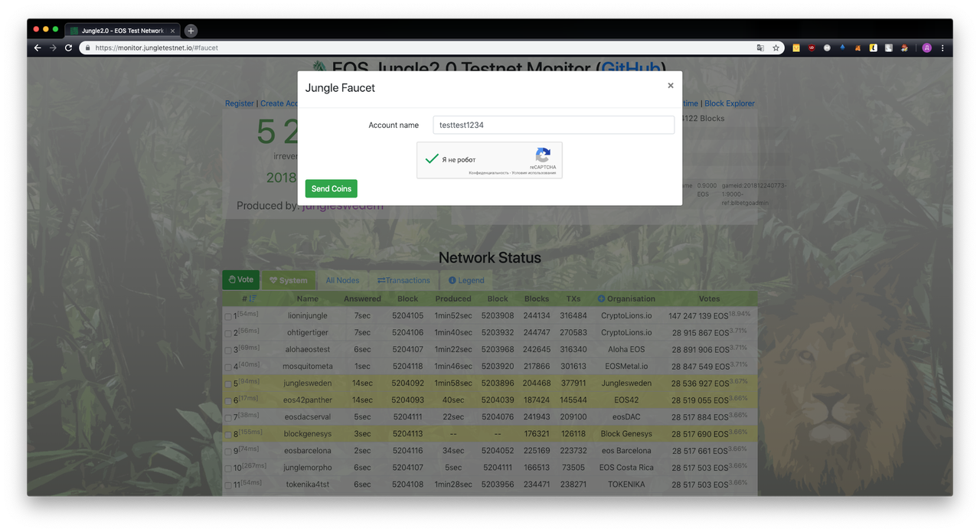Open the uBlock Origin red shield extension
This screenshot has height=532, width=980.
(812, 47)
